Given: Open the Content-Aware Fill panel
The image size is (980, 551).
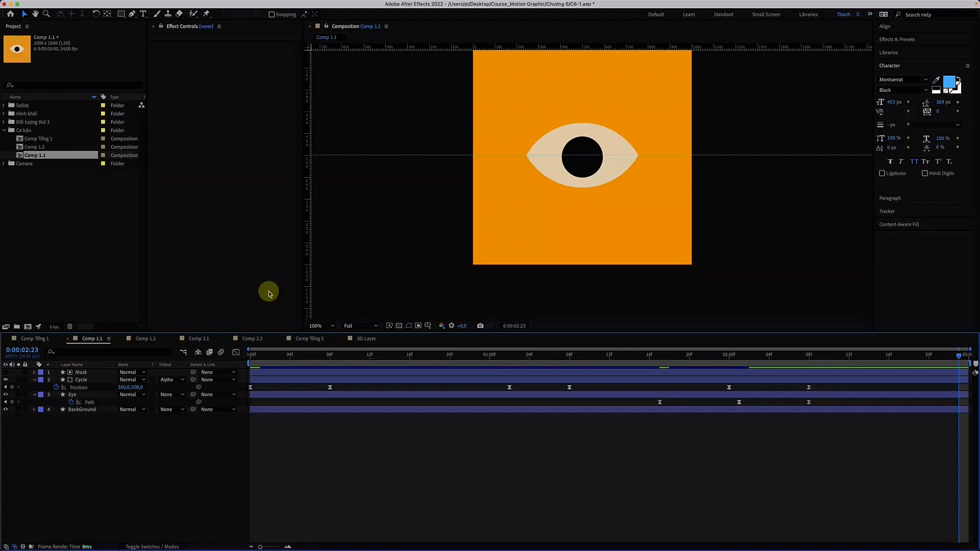Looking at the screenshot, I should [899, 224].
